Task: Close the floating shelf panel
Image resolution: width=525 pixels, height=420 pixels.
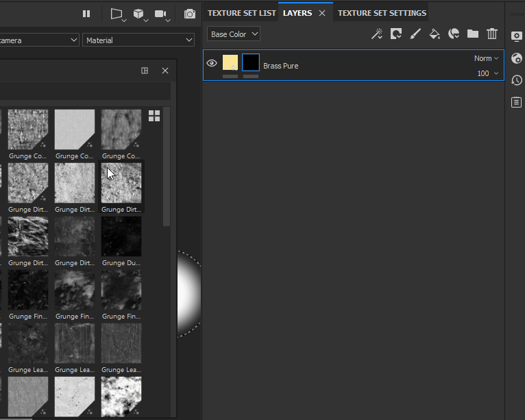Action: pos(165,71)
